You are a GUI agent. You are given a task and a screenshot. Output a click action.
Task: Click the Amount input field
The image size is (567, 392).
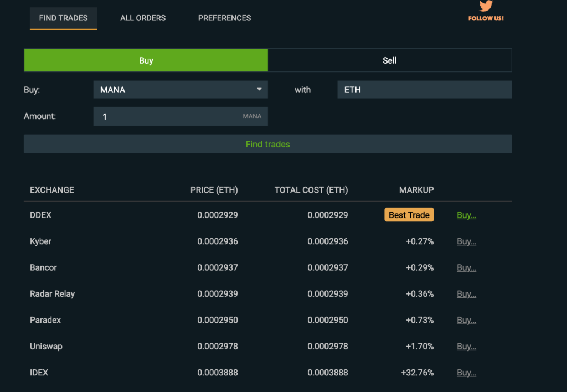[181, 116]
